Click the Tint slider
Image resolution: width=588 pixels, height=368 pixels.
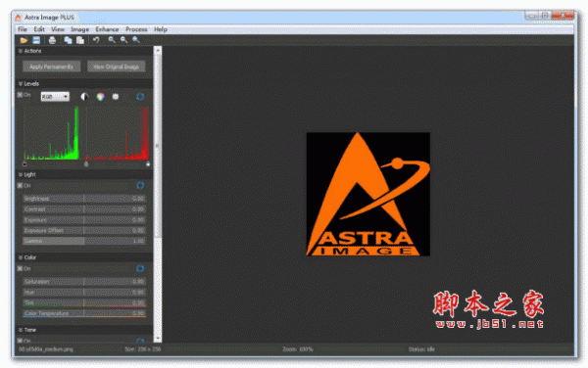point(84,302)
